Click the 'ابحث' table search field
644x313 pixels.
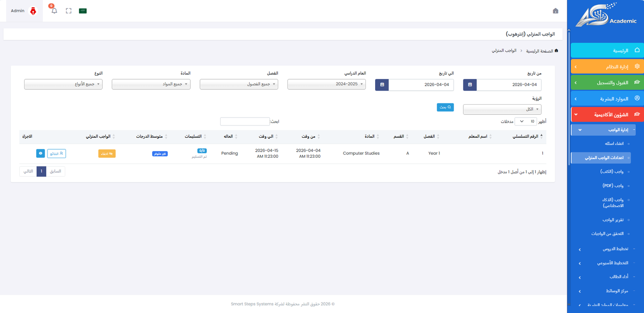(x=245, y=121)
